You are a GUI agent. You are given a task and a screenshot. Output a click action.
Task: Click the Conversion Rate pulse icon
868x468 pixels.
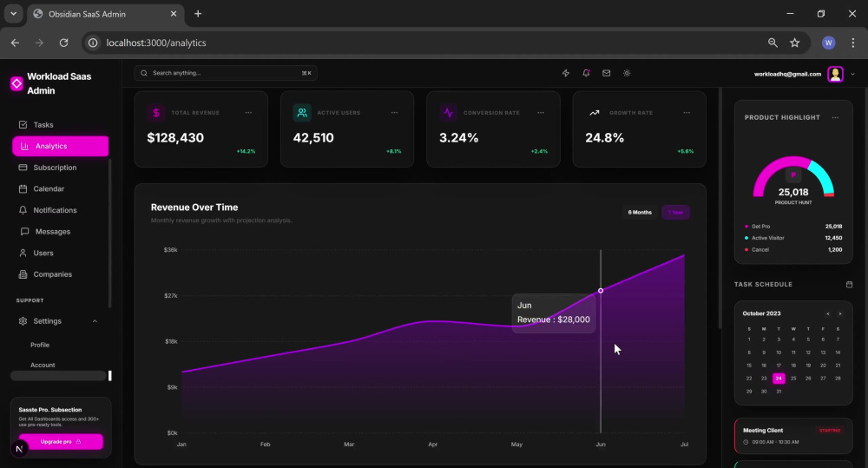pyautogui.click(x=449, y=112)
